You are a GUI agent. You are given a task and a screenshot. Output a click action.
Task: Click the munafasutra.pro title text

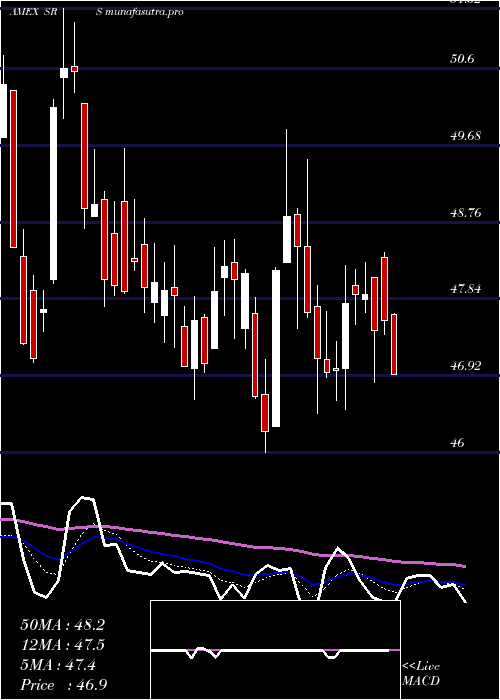pyautogui.click(x=145, y=12)
